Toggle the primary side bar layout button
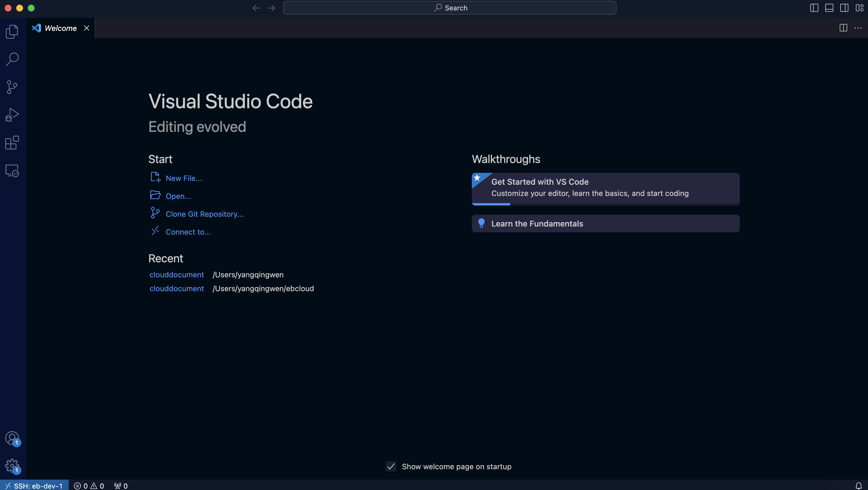 (814, 8)
